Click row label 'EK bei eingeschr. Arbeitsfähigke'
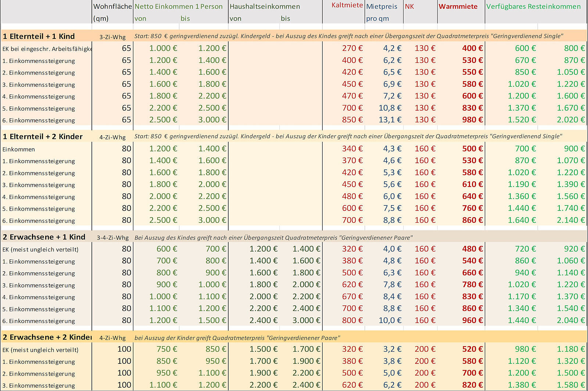The width and height of the screenshot is (588, 391). pos(47,49)
